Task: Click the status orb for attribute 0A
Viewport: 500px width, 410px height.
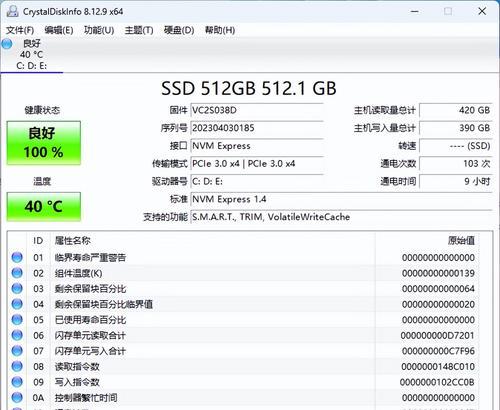Action: tap(17, 397)
